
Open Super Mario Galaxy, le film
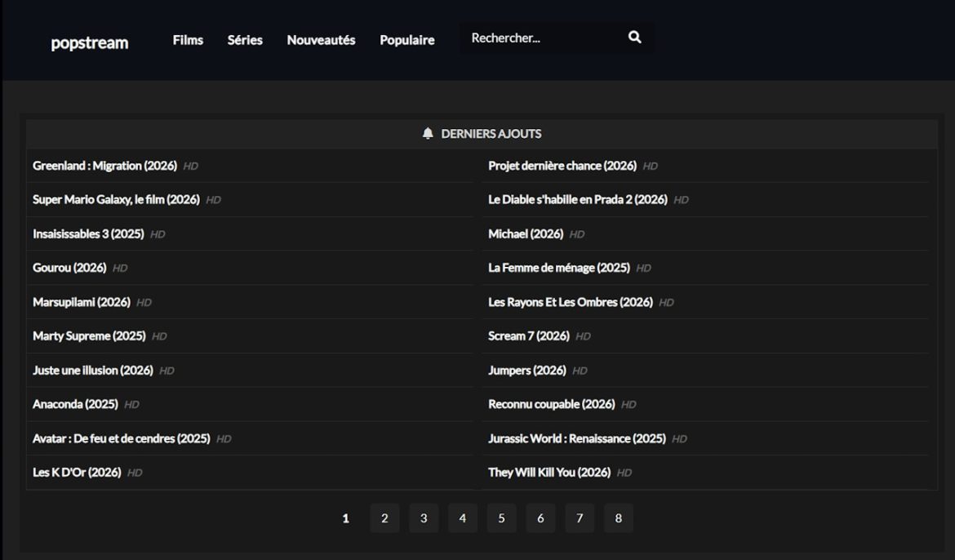117,200
